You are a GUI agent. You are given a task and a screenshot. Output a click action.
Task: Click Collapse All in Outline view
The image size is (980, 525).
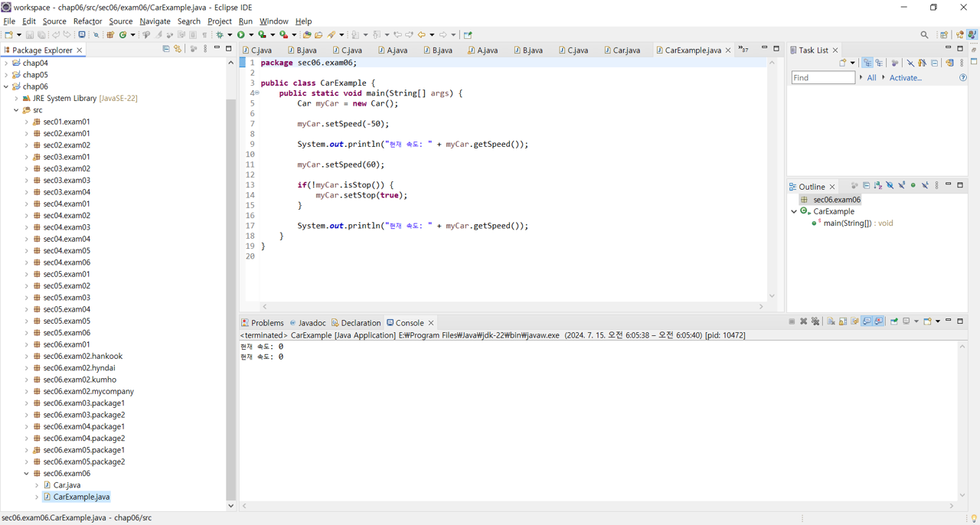click(867, 186)
